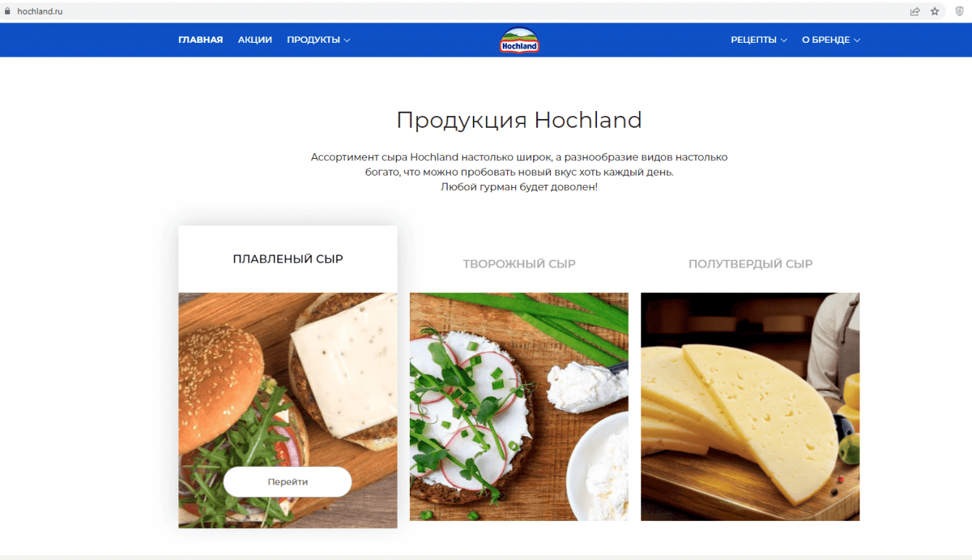This screenshot has height=560, width=972.
Task: Select the ТВОРОЖНЫЙ СЫР heading
Action: [519, 264]
